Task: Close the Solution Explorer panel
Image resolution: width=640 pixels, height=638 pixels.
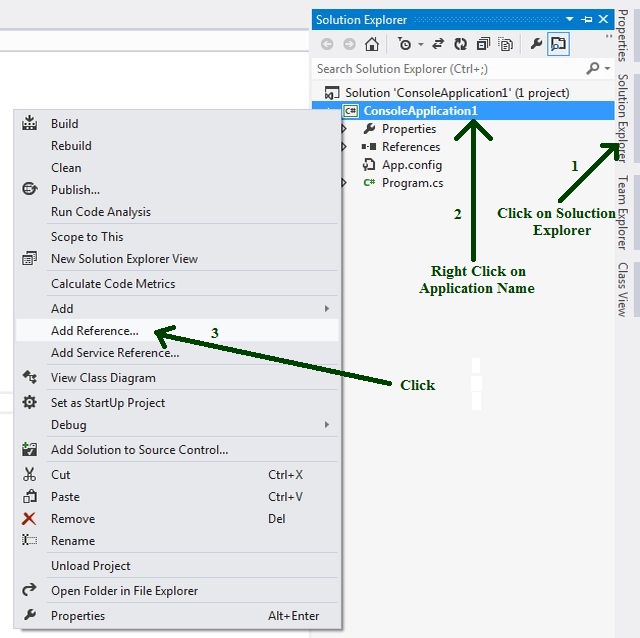Action: 603,19
